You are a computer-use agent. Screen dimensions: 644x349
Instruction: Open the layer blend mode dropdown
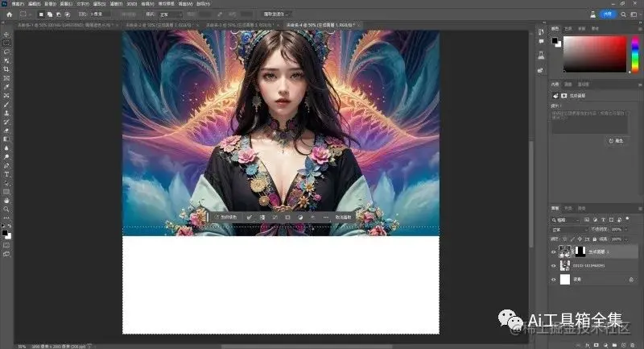pyautogui.click(x=569, y=230)
